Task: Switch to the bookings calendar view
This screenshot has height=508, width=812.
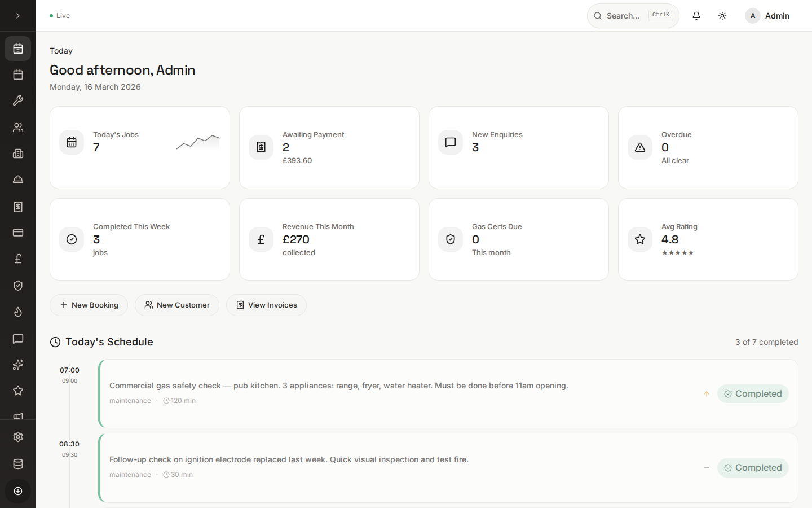Action: pyautogui.click(x=17, y=74)
